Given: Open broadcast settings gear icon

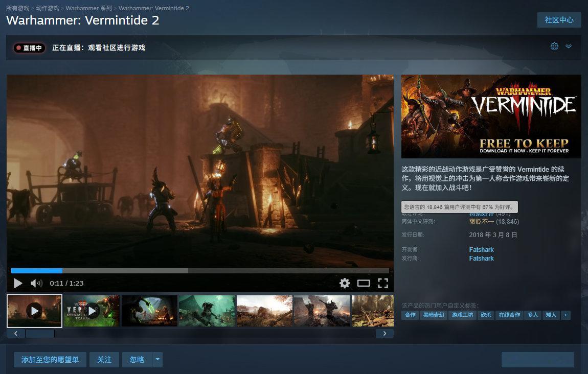Looking at the screenshot, I should (x=554, y=46).
